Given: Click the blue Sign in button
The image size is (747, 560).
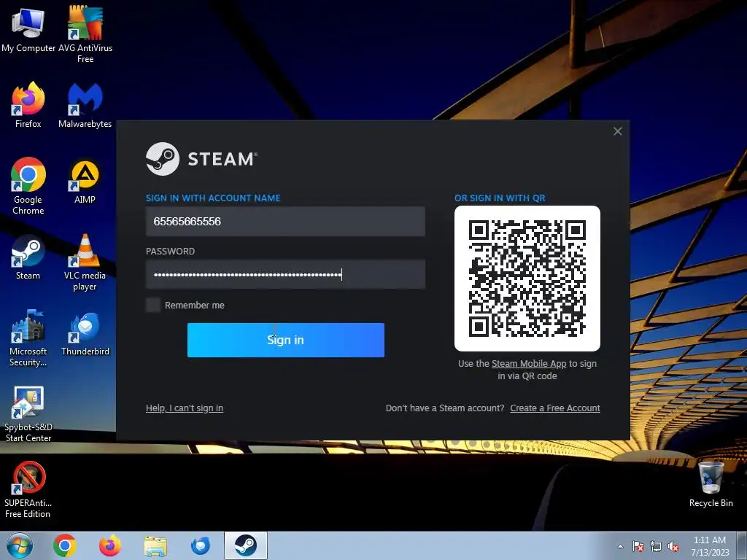Looking at the screenshot, I should pos(286,340).
